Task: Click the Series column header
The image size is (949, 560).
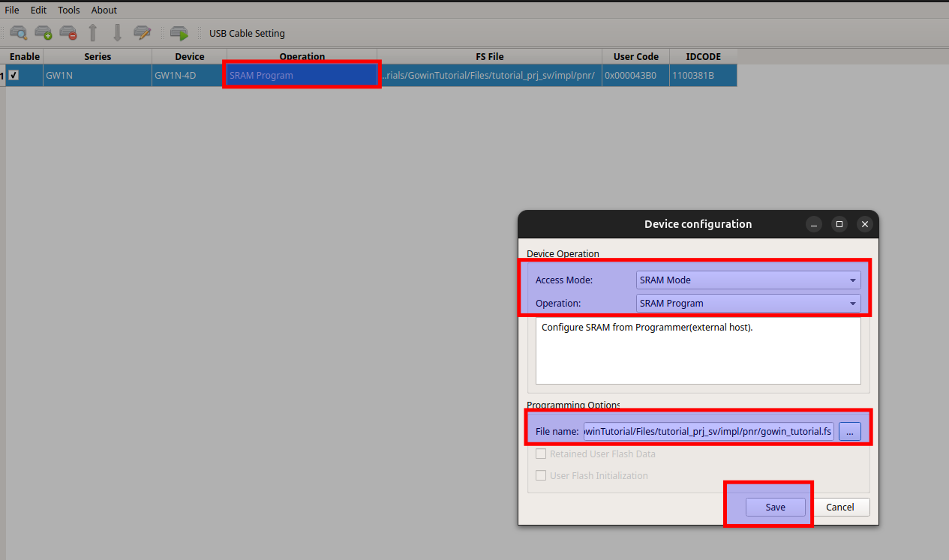Action: (98, 56)
